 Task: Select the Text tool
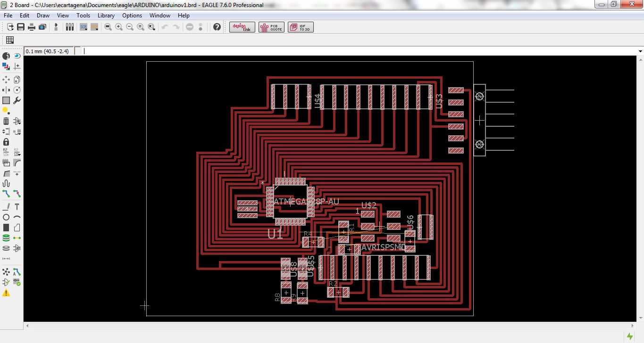(17, 207)
